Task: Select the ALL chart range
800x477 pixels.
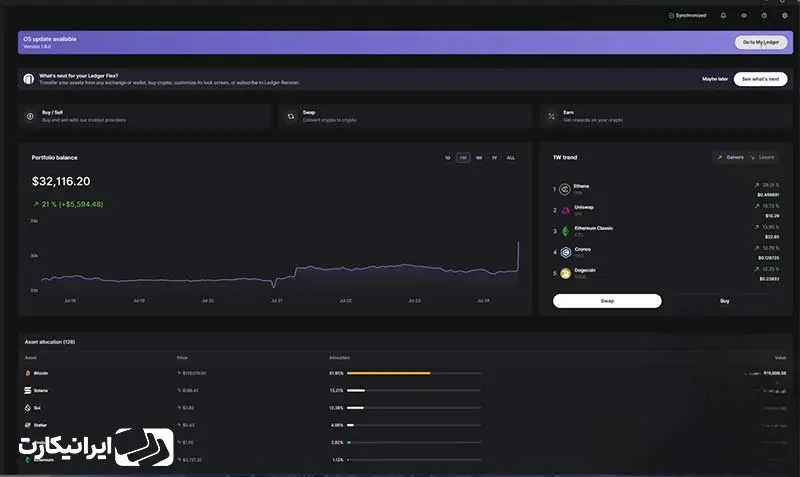Action: [x=510, y=158]
